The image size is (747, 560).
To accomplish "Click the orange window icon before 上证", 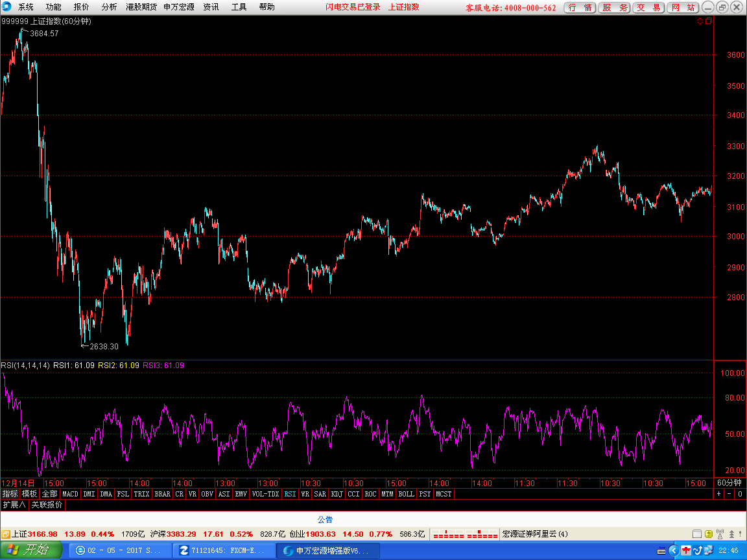I will 6,534.
